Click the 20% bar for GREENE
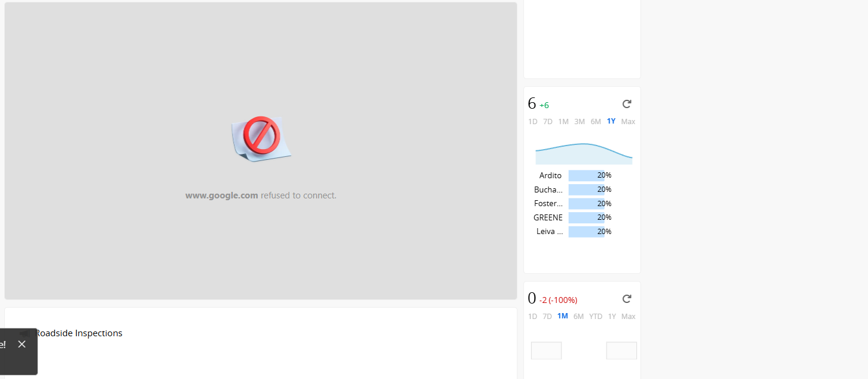 click(x=586, y=217)
